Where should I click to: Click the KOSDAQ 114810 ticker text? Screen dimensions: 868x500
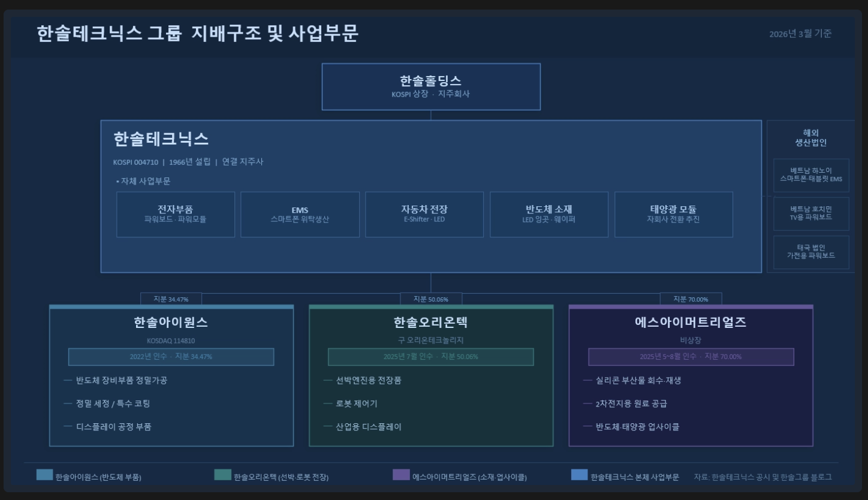(171, 341)
